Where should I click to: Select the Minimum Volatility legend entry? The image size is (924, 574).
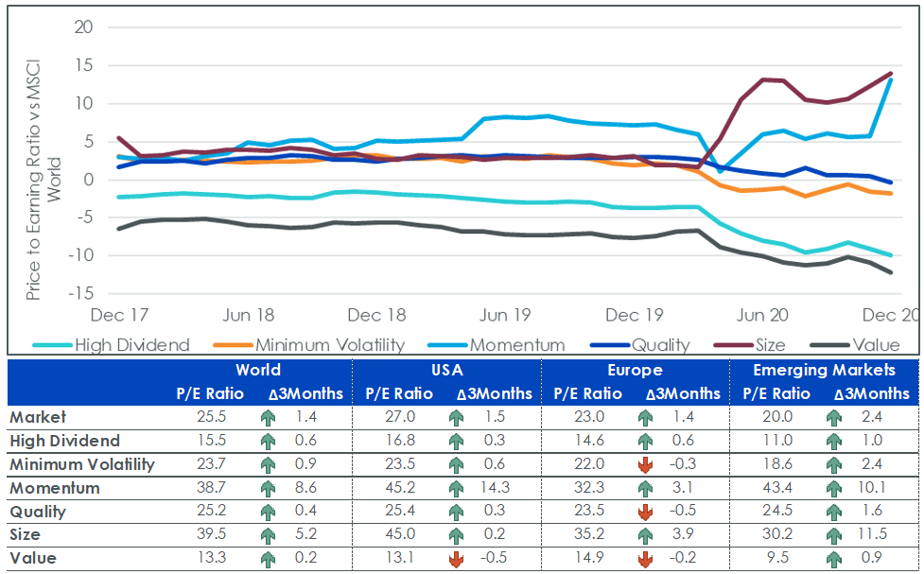pyautogui.click(x=308, y=345)
